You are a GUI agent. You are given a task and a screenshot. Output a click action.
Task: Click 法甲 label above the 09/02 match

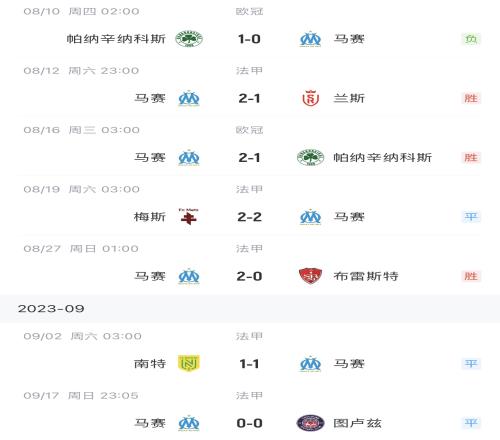pos(249,336)
